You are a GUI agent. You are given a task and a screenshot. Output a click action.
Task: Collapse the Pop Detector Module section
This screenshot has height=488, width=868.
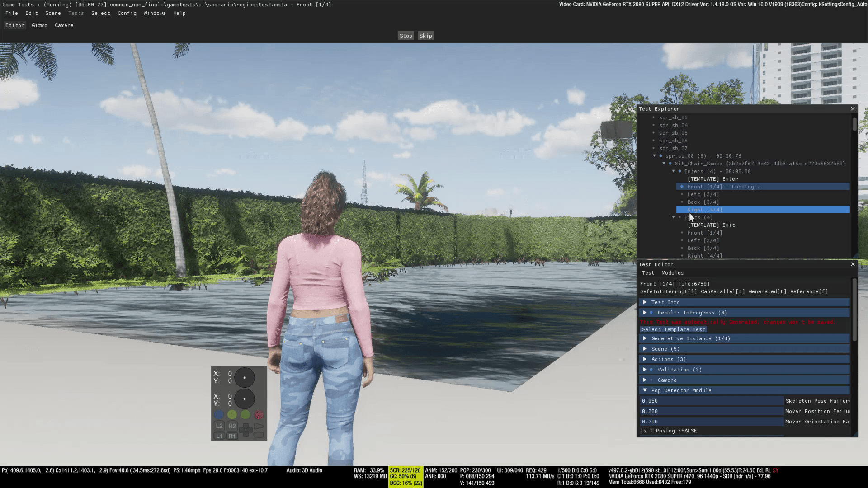[x=645, y=390]
